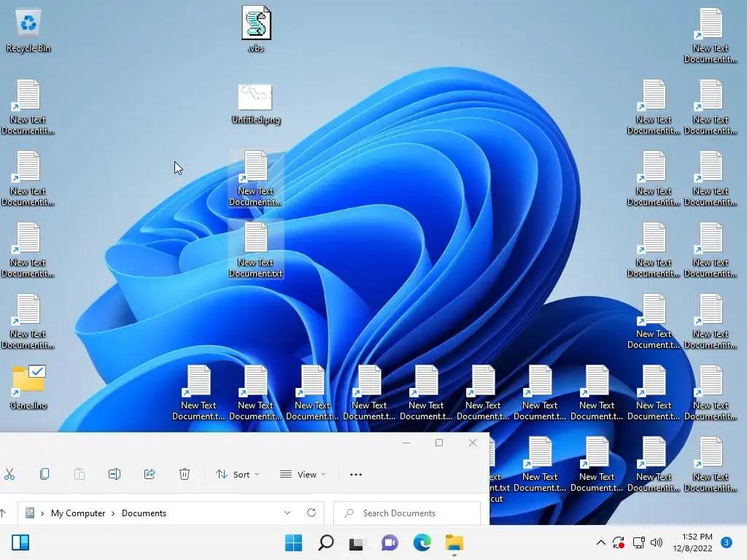Image resolution: width=747 pixels, height=560 pixels.
Task: Expand chevron before My Computer in path
Action: tap(42, 513)
